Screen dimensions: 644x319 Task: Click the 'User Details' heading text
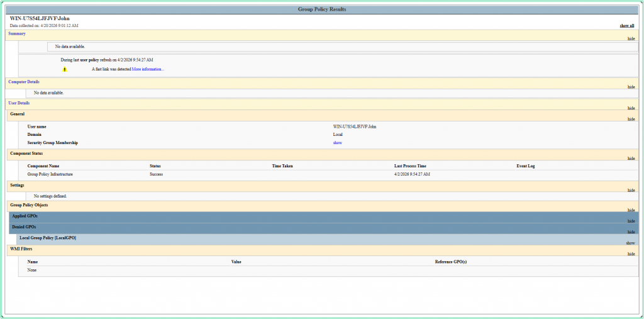(x=19, y=103)
